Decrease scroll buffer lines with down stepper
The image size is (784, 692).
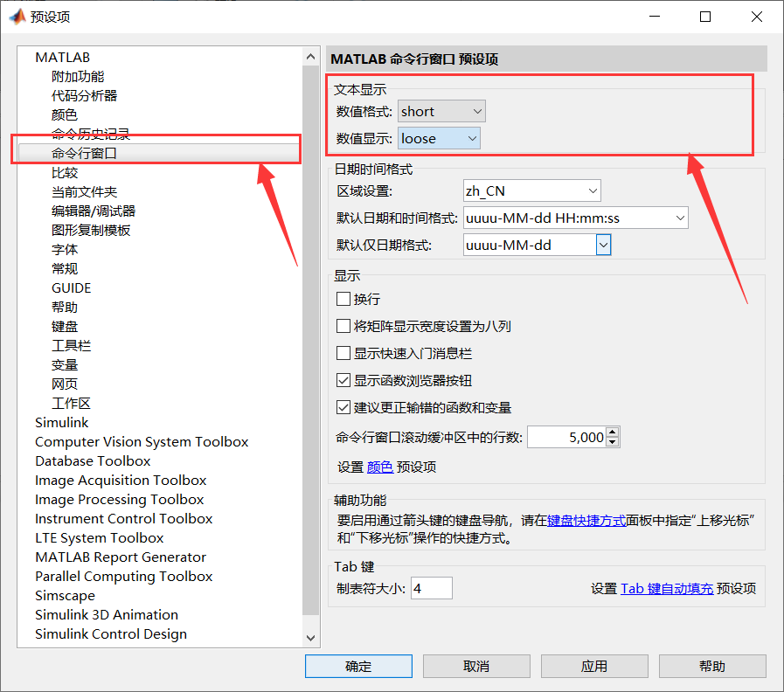coord(613,442)
